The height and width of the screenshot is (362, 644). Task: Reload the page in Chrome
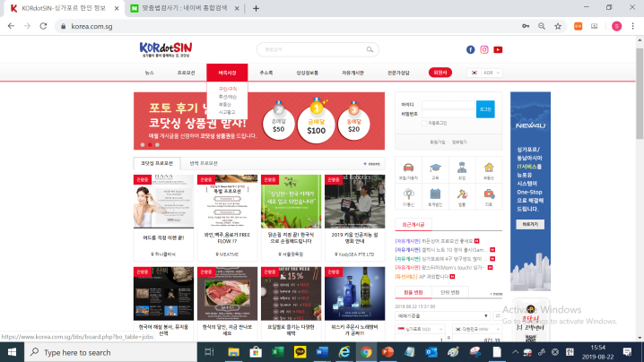point(43,26)
